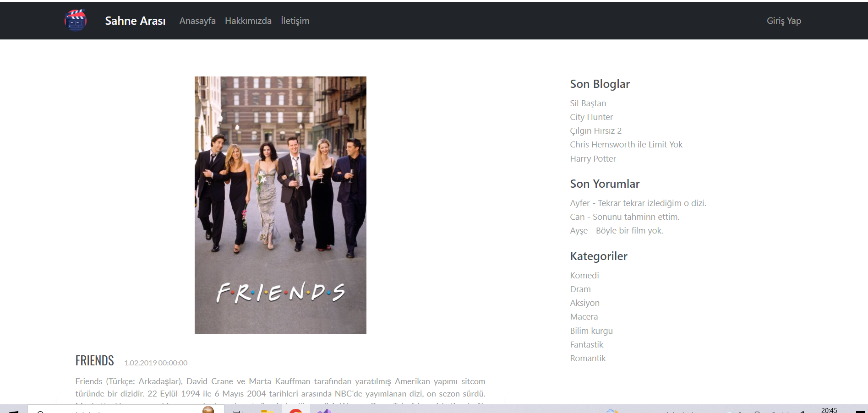This screenshot has width=868, height=413.
Task: Open Ayşe's comment 'Böyle bir film yok'
Action: point(617,231)
